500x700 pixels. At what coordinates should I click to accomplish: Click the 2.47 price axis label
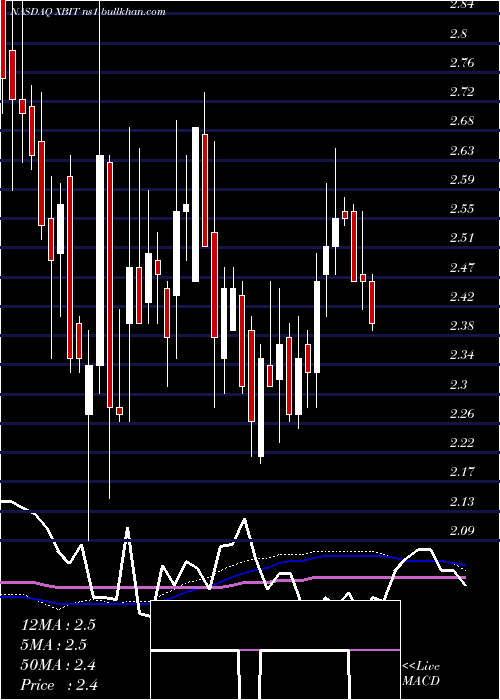click(x=462, y=268)
